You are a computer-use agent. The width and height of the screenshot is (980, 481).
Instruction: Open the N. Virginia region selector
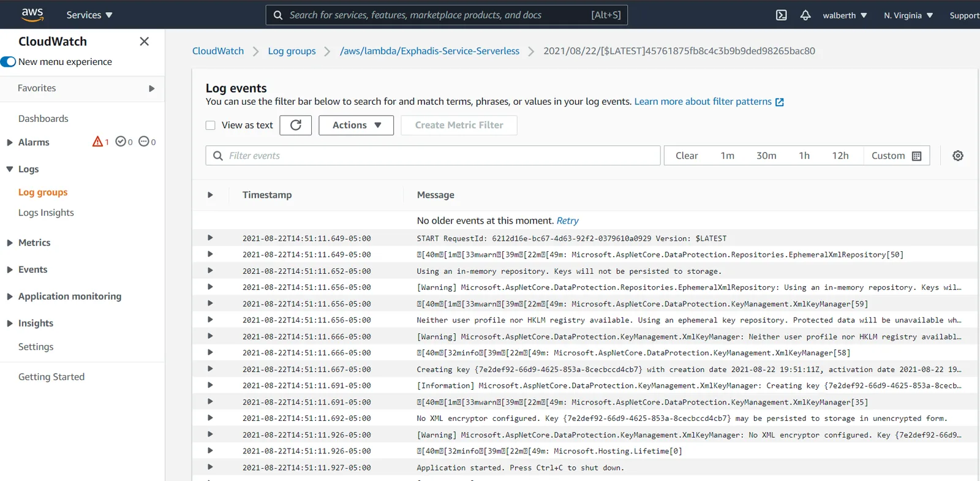(908, 15)
